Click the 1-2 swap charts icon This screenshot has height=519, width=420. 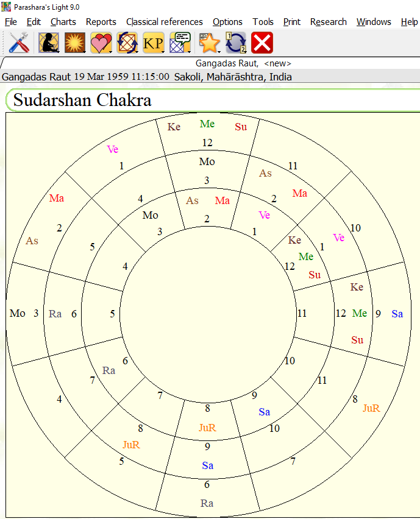click(x=235, y=43)
